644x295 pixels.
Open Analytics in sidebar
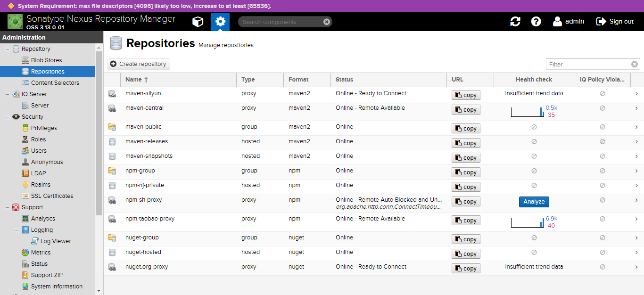click(43, 219)
